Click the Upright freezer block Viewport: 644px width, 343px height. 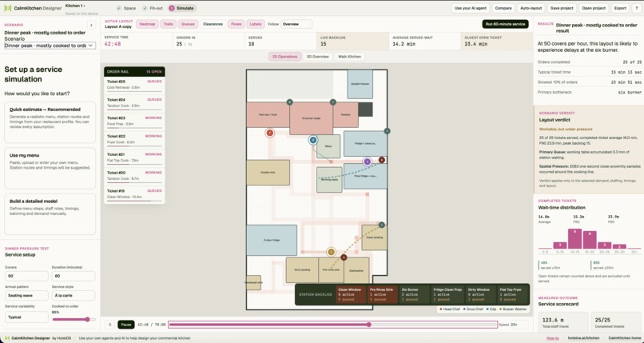point(360,84)
